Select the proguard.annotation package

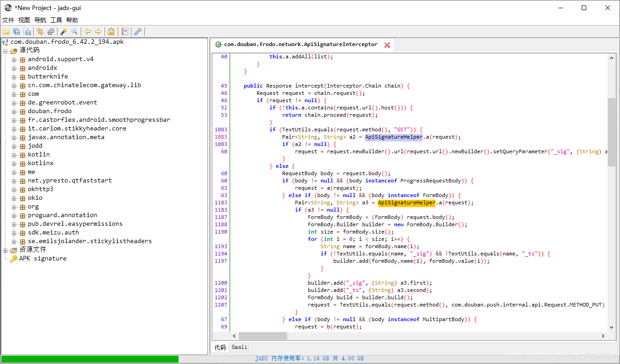(63, 215)
